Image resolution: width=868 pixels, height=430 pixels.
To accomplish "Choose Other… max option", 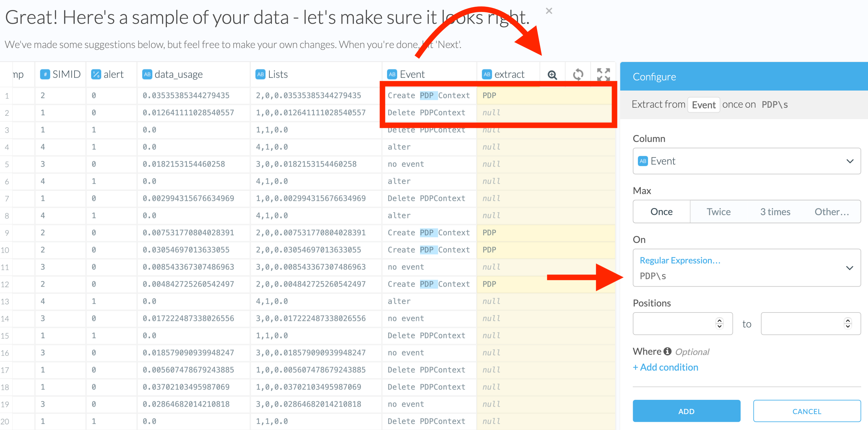I will (x=831, y=212).
